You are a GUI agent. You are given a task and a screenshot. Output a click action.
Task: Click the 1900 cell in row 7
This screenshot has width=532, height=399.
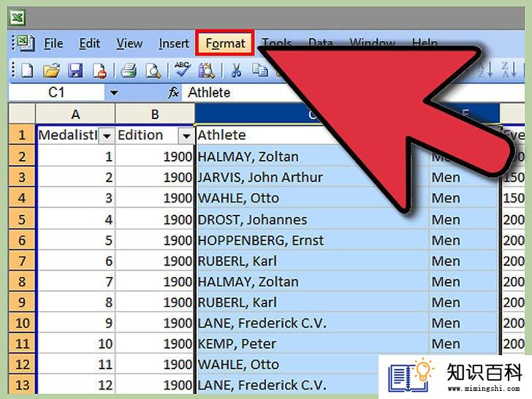pyautogui.click(x=155, y=261)
